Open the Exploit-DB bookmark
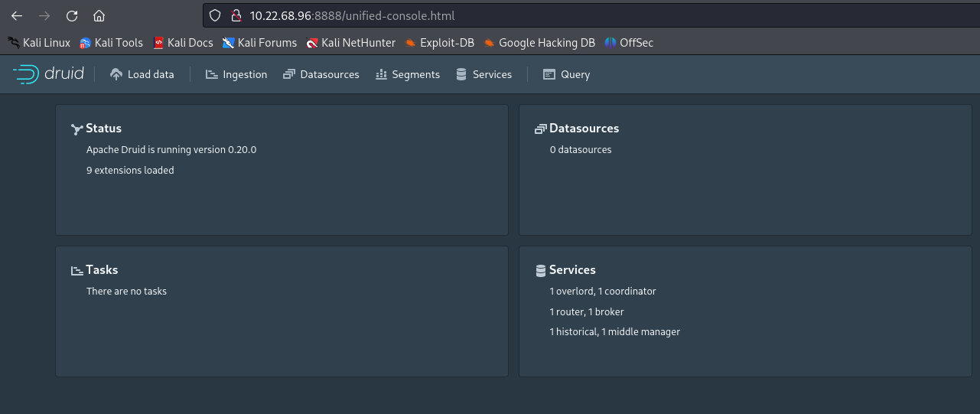980x414 pixels. (x=440, y=43)
